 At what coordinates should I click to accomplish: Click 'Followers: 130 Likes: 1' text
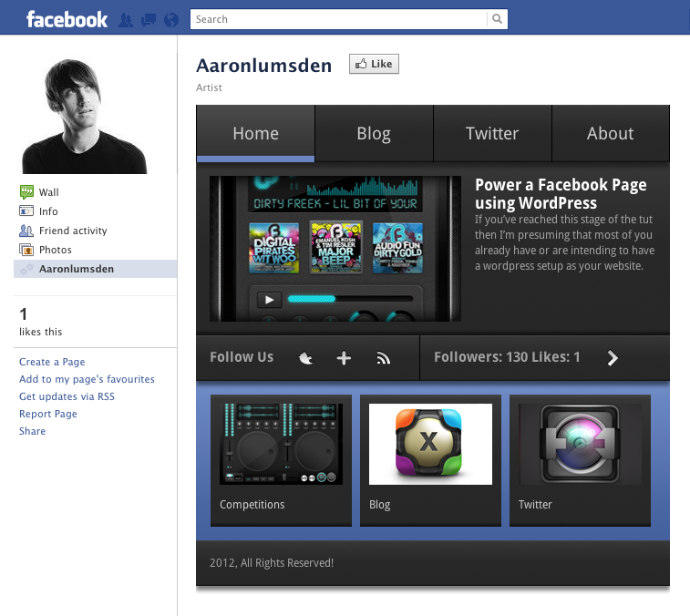pyautogui.click(x=507, y=357)
